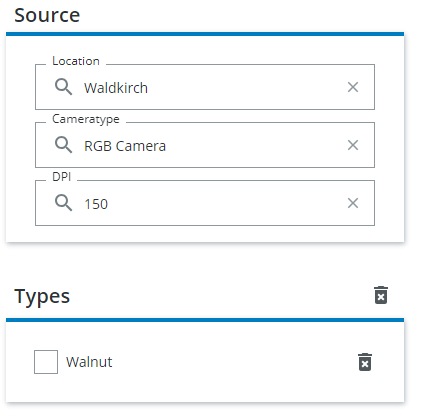Open the Cameratype combo showing RGB Camera
The width and height of the screenshot is (424, 416).
tap(205, 145)
